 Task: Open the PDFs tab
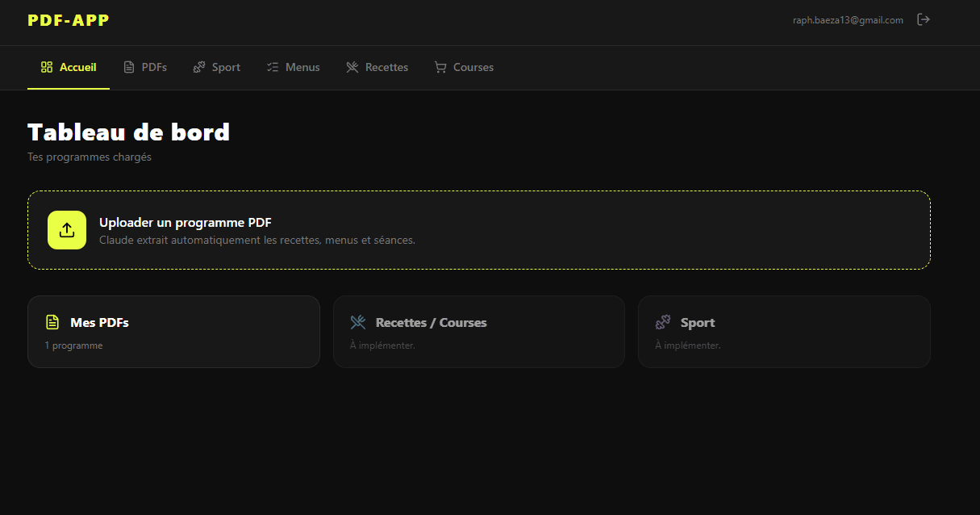(x=145, y=67)
